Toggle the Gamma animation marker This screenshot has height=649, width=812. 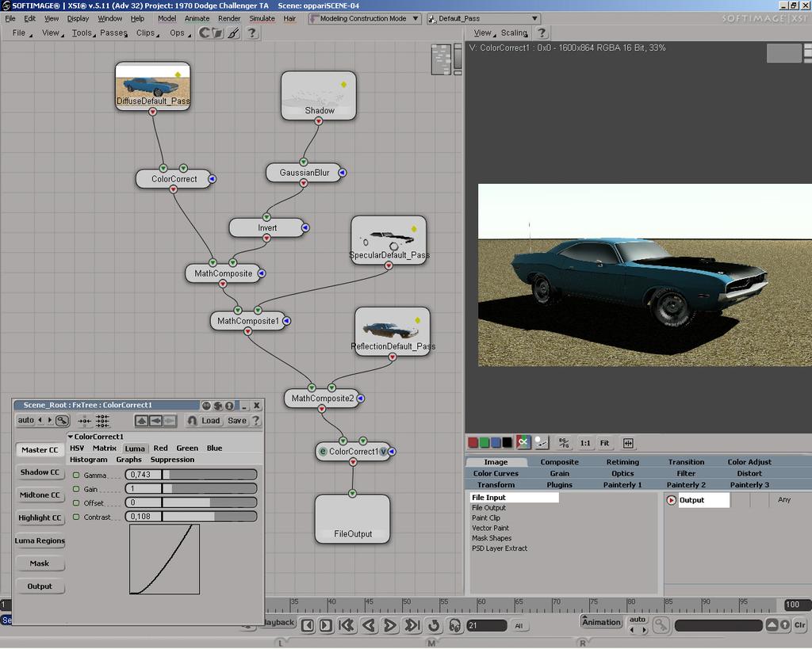[x=76, y=475]
